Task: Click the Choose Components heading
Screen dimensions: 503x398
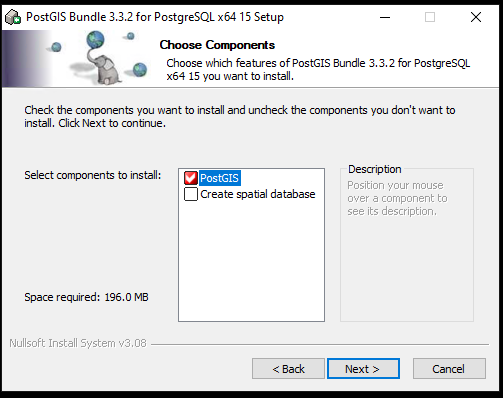Action: tap(217, 45)
